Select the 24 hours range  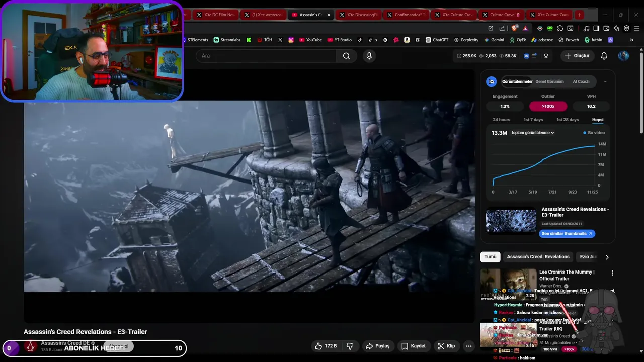[501, 120]
